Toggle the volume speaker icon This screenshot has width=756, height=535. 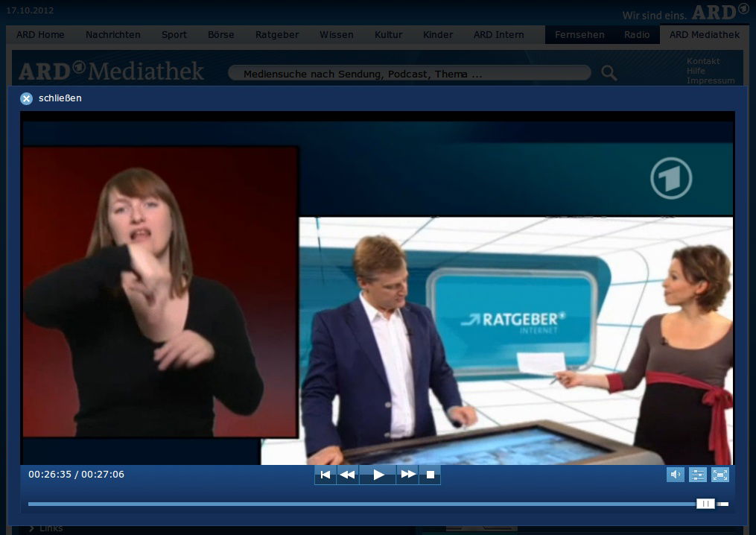[676, 475]
